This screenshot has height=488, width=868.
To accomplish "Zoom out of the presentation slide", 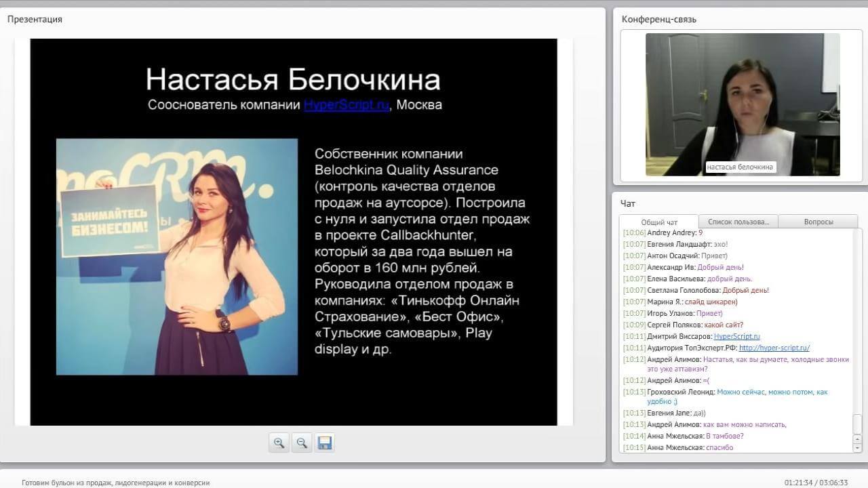I will (302, 443).
